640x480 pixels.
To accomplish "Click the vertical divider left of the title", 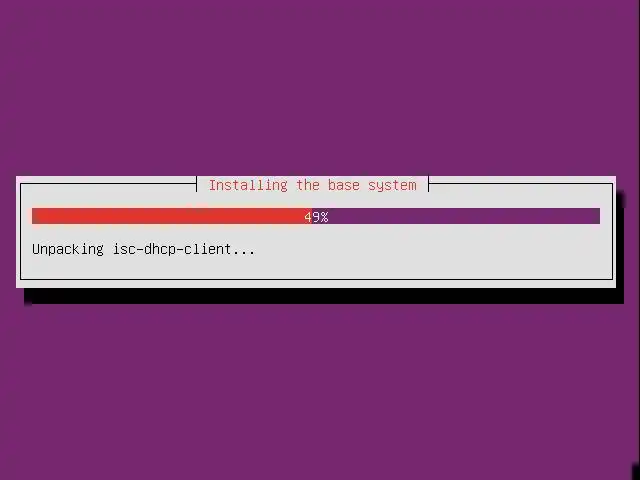I will coord(197,184).
